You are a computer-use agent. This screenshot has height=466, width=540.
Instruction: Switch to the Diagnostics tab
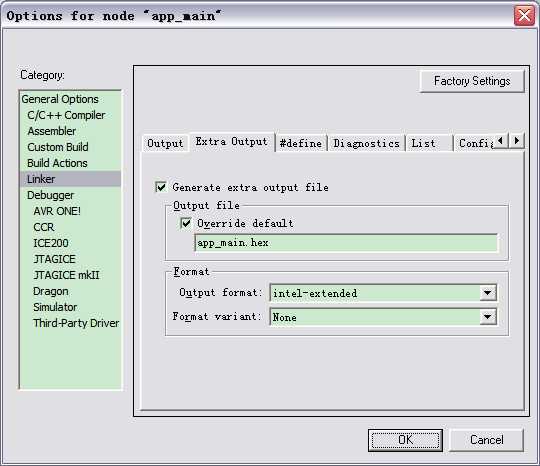[366, 143]
